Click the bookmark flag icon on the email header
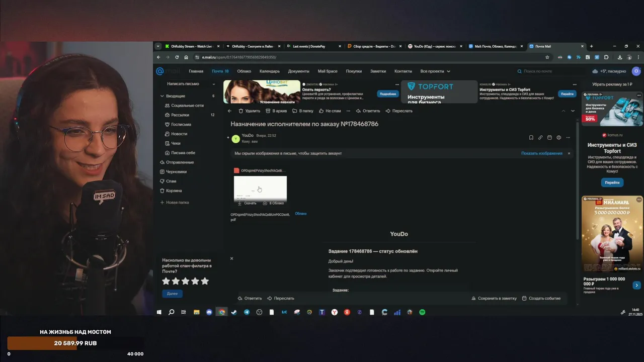This screenshot has height=362, width=644. 531,137
